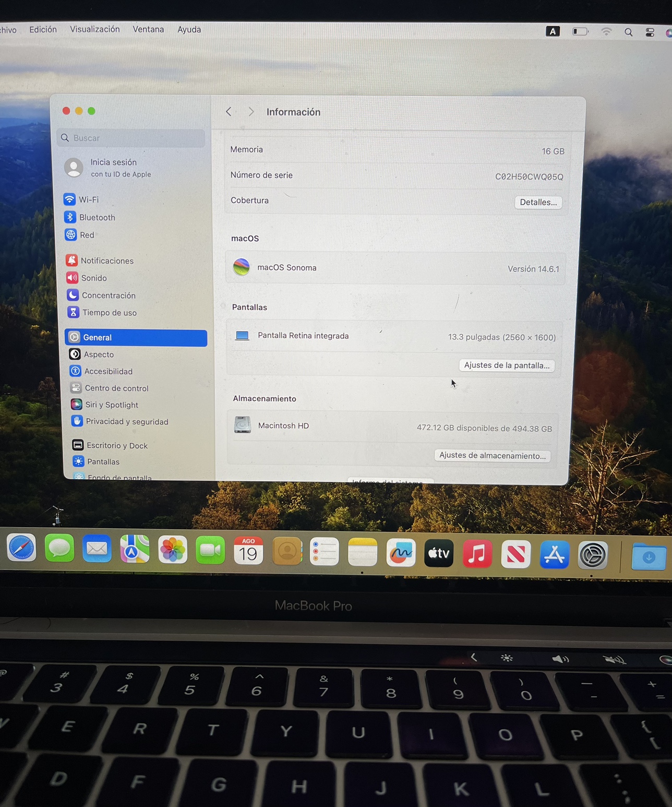672x807 pixels.
Task: Open Pantallas in sidebar
Action: pyautogui.click(x=96, y=461)
